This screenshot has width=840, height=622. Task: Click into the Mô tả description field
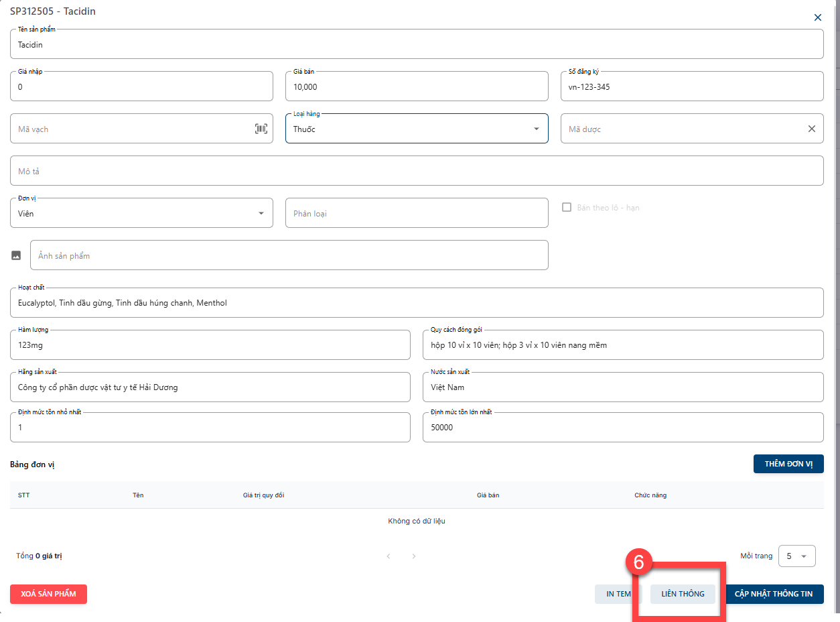coord(415,171)
